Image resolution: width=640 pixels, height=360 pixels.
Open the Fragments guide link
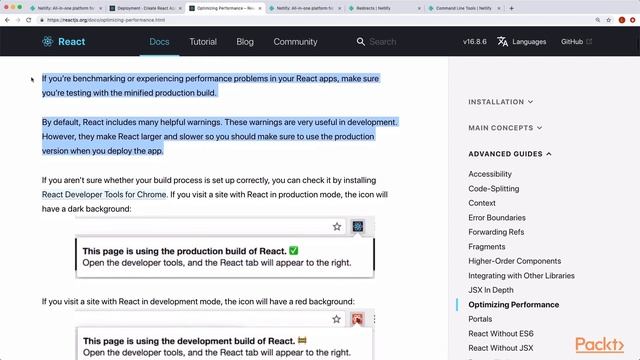[487, 247]
